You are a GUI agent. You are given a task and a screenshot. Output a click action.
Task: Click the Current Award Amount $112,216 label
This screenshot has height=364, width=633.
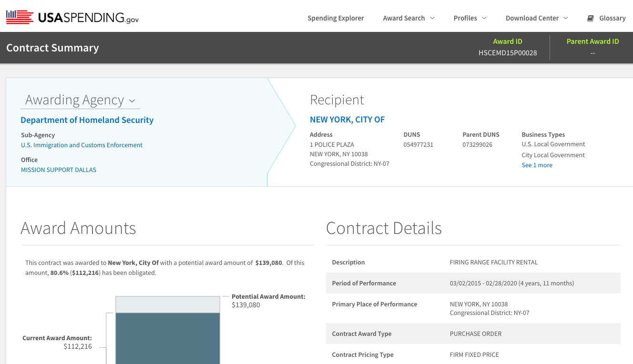[57, 342]
